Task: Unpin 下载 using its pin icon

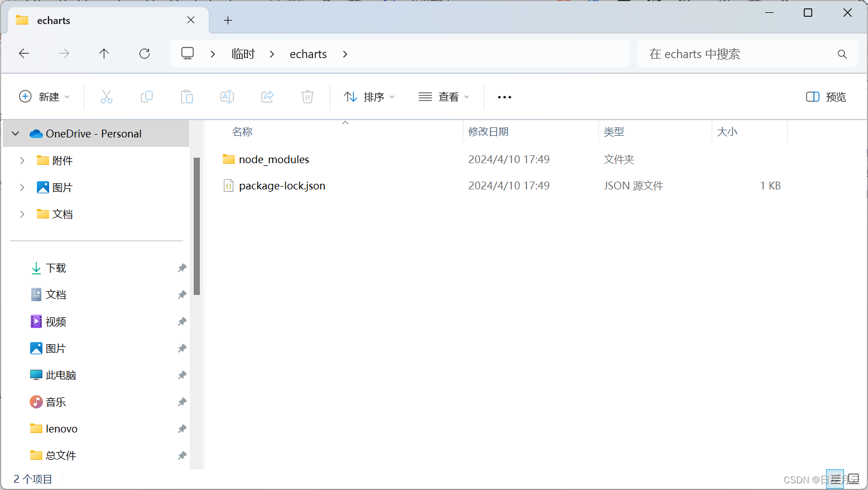Action: tap(182, 268)
